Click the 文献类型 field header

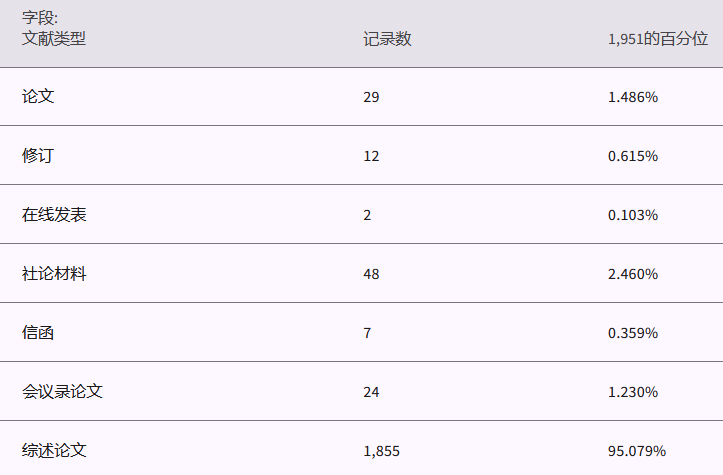[54, 39]
